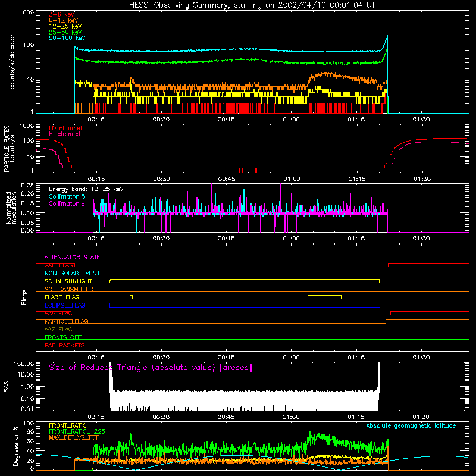Screen dimensions: 476x476
Task: Click the FLARE_FLAG label
Action: [x=62, y=297]
